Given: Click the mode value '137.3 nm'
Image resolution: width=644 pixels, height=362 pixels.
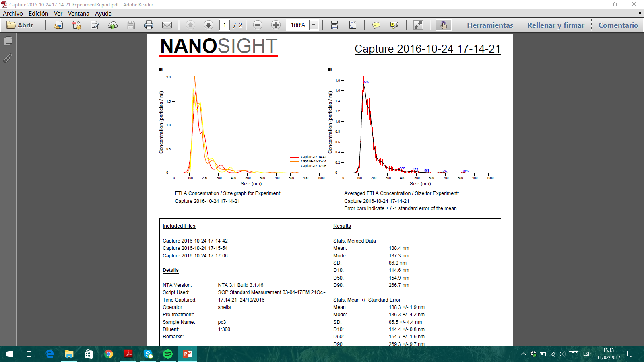Looking at the screenshot, I should coord(399,256).
